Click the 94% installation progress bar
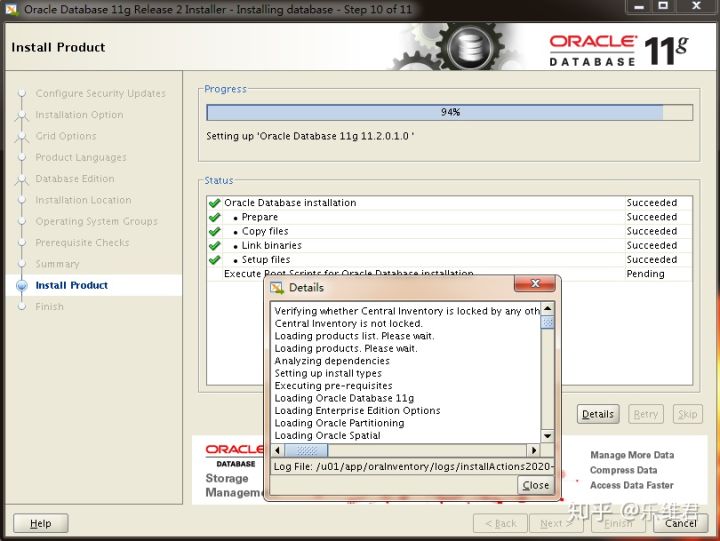The height and width of the screenshot is (541, 720). pyautogui.click(x=449, y=112)
